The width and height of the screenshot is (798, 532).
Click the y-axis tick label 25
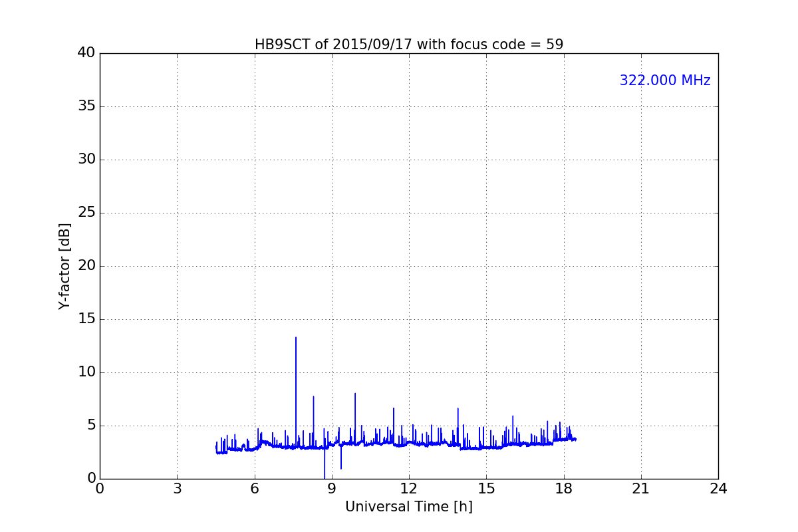(x=86, y=213)
